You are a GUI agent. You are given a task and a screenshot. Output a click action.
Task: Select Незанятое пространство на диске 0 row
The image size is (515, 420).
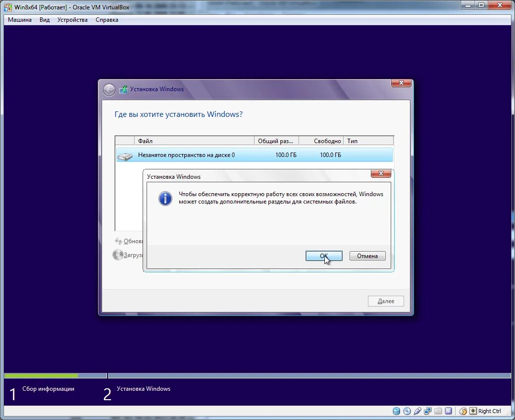(x=255, y=155)
